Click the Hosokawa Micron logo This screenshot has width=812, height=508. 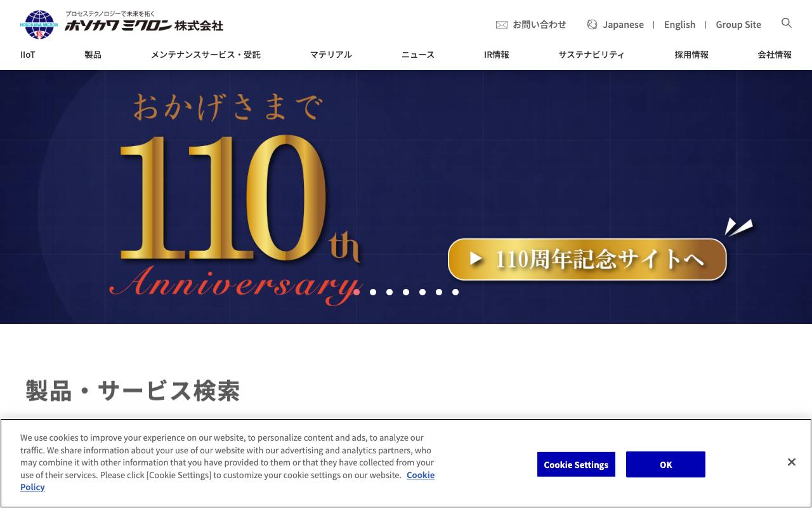pyautogui.click(x=40, y=24)
